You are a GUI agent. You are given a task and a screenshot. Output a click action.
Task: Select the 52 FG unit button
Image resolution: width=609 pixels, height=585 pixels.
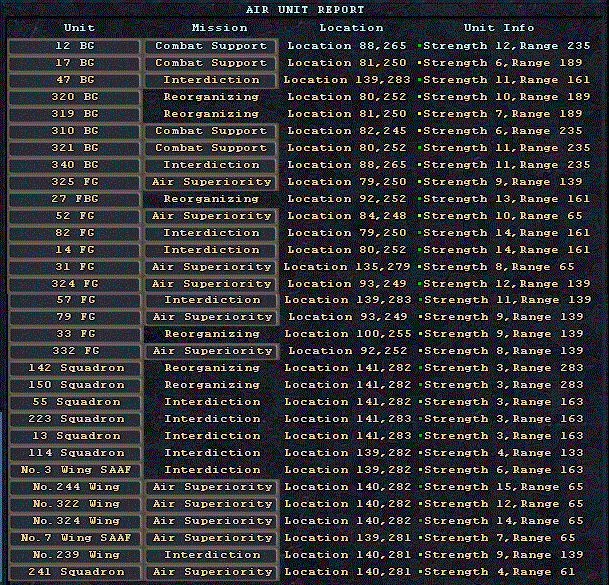pyautogui.click(x=74, y=216)
